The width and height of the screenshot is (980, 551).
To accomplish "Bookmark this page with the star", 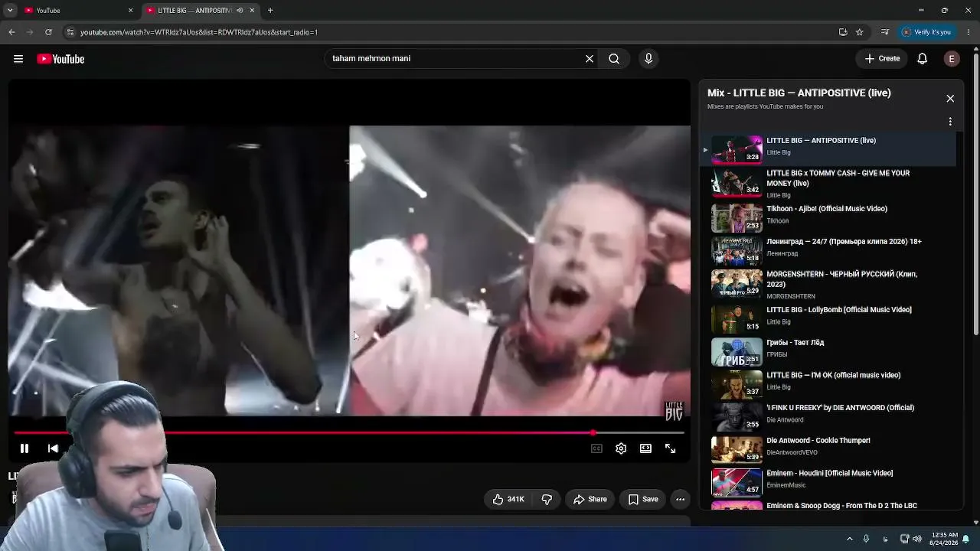I will click(x=860, y=32).
